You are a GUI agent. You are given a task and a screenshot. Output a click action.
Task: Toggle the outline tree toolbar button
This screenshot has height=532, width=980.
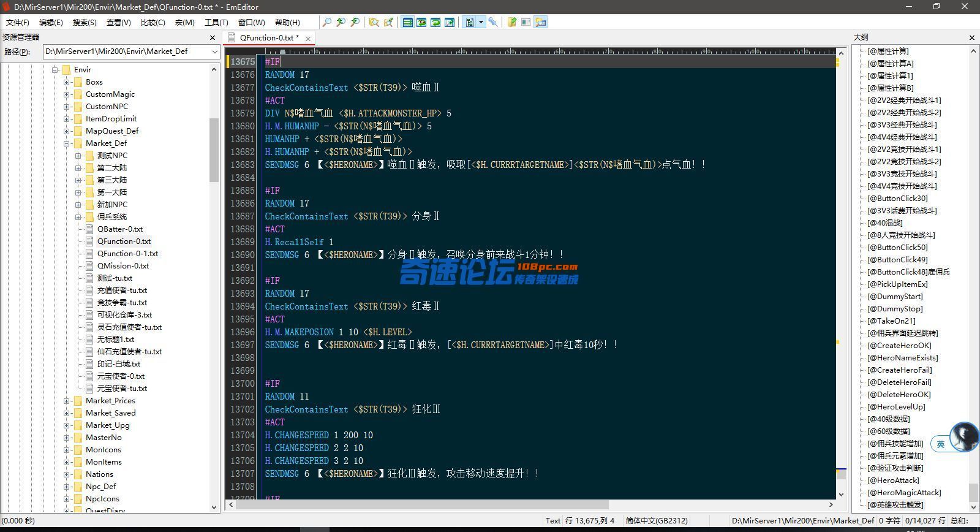(x=469, y=22)
